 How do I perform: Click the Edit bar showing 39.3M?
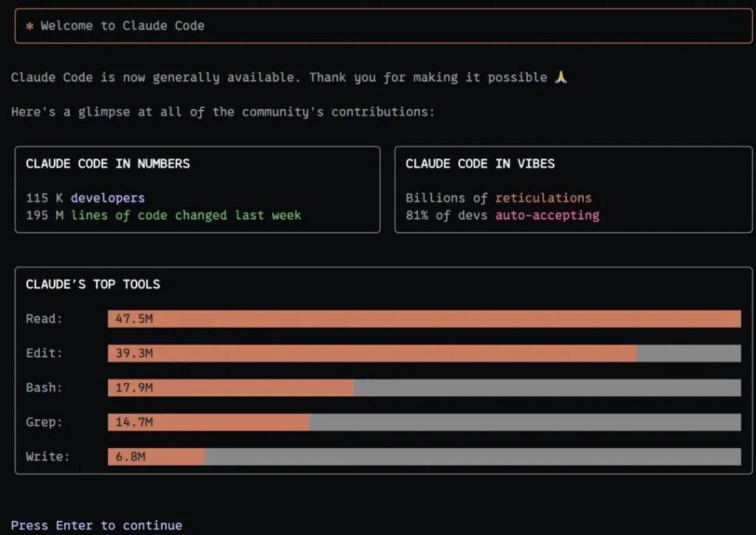tap(372, 353)
